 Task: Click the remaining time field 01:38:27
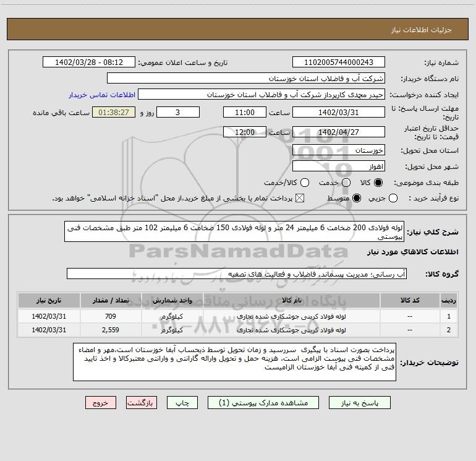tap(114, 112)
